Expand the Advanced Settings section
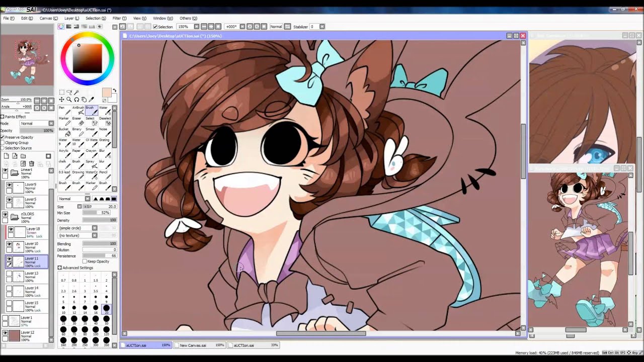 [x=59, y=268]
